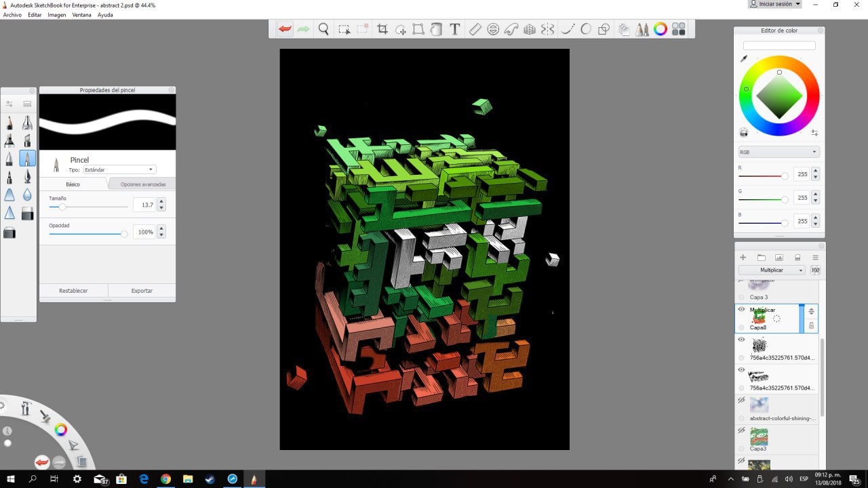Add a layer group folder
Image resolution: width=868 pixels, height=488 pixels.
click(761, 258)
